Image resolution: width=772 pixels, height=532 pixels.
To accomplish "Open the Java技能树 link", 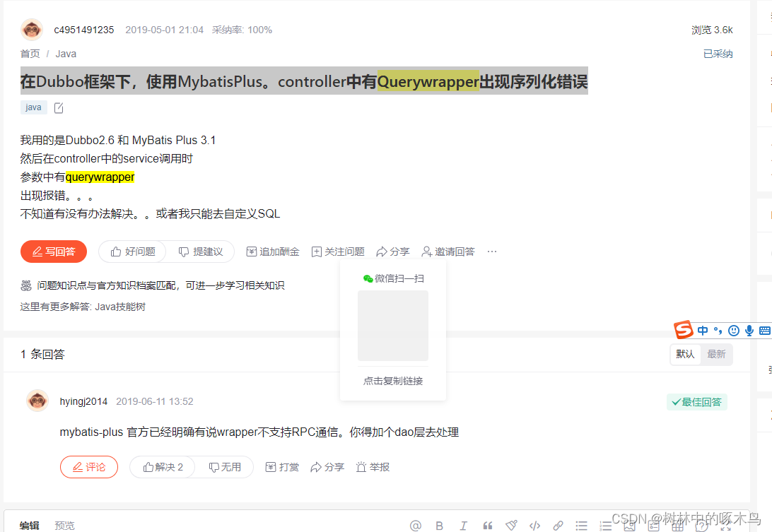I will [120, 307].
